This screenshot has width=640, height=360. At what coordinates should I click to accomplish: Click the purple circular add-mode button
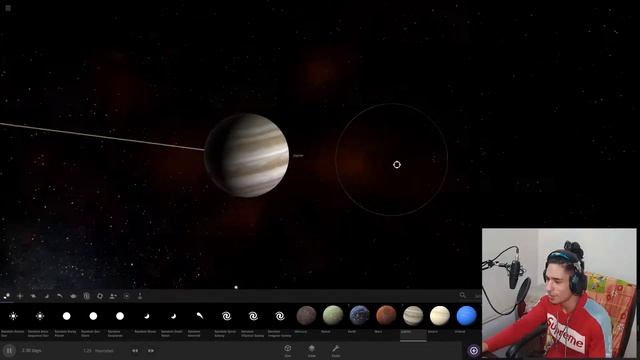tap(473, 351)
